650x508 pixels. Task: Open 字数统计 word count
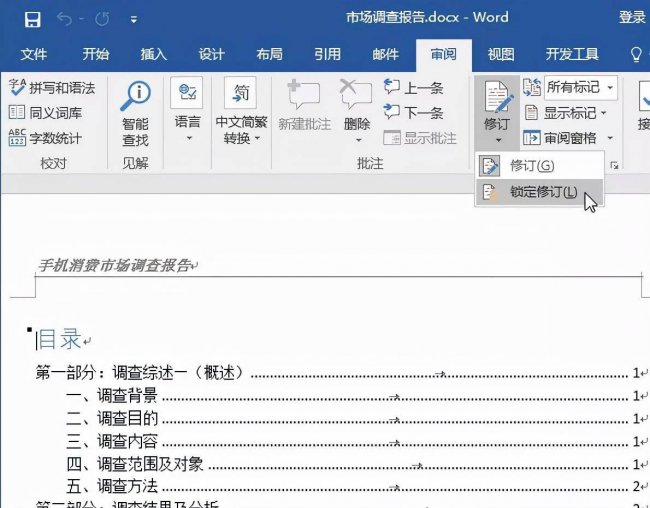point(46,138)
